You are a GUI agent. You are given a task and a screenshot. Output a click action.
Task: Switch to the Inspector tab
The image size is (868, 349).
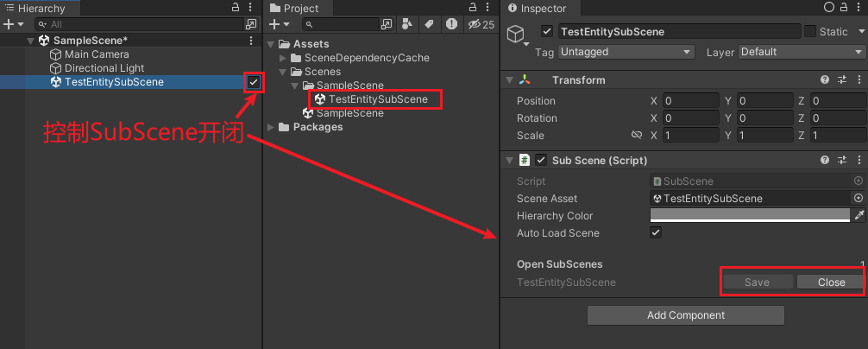[x=538, y=9]
